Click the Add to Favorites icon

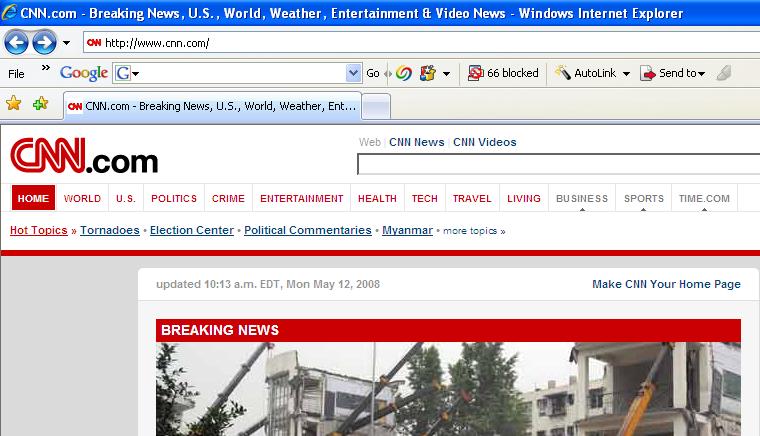pos(40,104)
